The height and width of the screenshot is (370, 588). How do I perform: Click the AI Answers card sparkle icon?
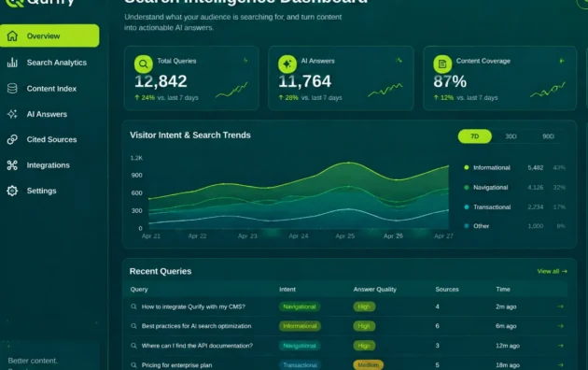(x=287, y=64)
